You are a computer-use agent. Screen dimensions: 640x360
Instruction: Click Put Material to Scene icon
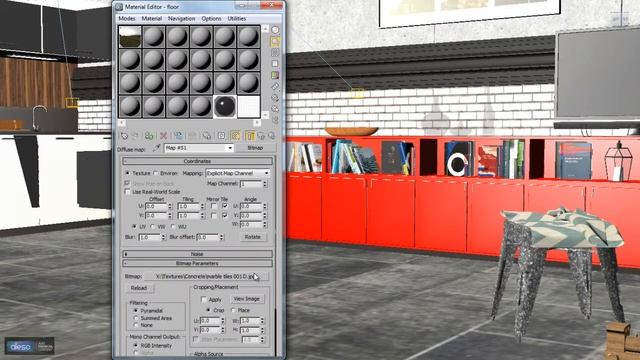pos(135,136)
